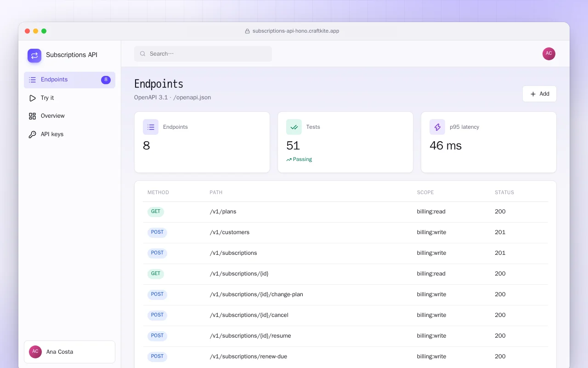Go to the Overview section
This screenshot has width=588, height=368.
click(69, 116)
